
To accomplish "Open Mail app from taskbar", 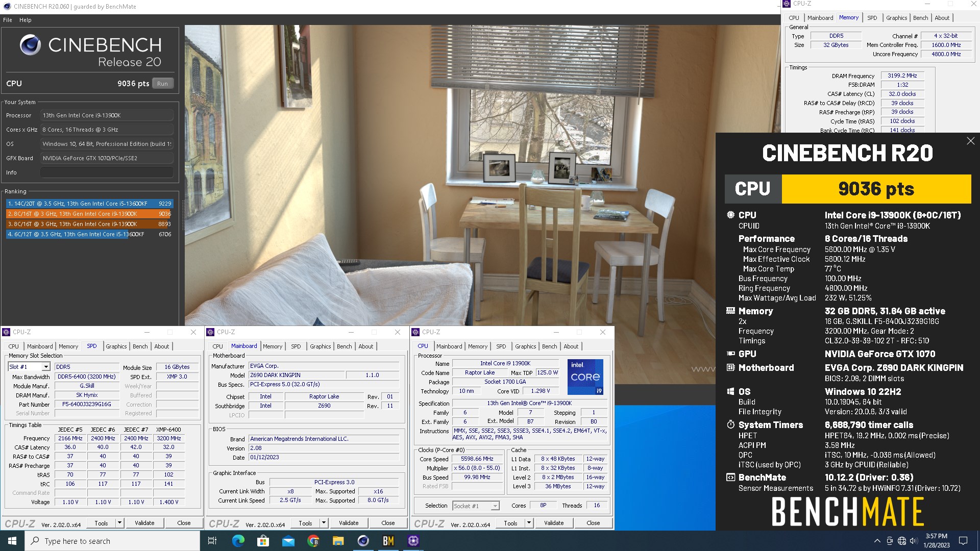I will 288,541.
